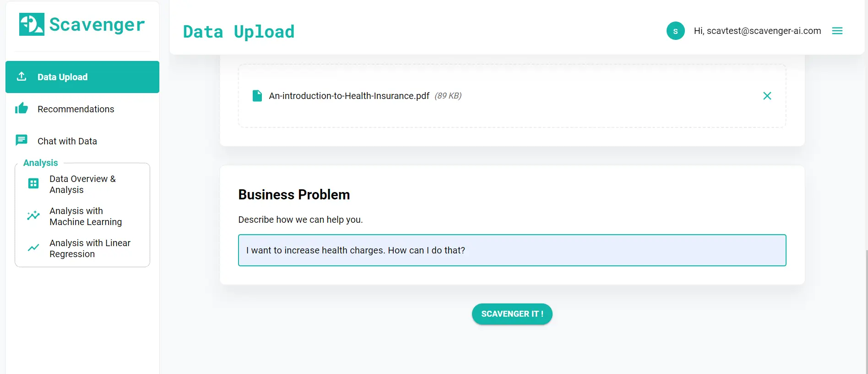Open Analysis with Linear Regression
868x374 pixels.
click(x=90, y=248)
